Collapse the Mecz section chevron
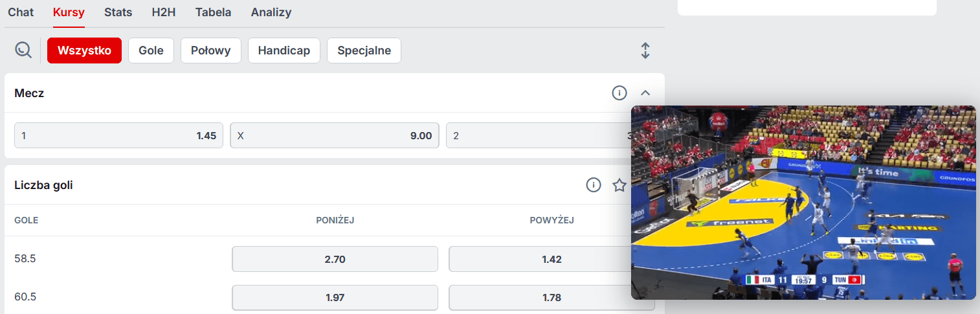The width and height of the screenshot is (980, 314). [645, 93]
